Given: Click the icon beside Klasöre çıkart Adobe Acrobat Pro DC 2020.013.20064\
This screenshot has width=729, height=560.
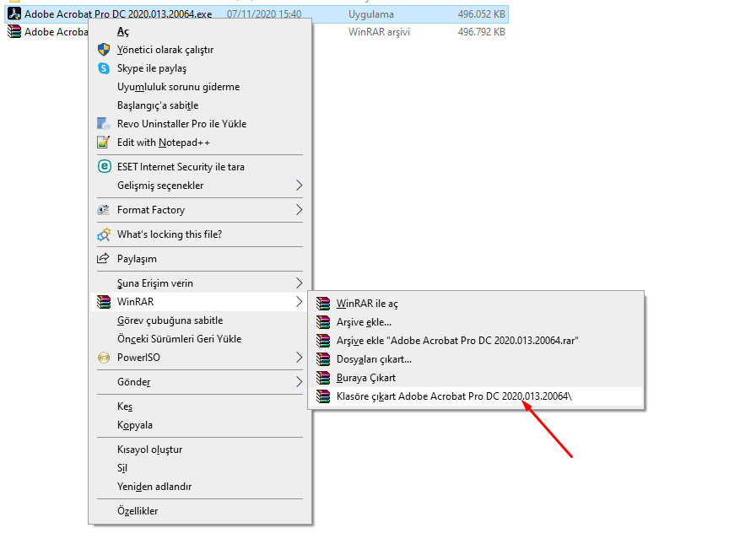Looking at the screenshot, I should coord(323,396).
